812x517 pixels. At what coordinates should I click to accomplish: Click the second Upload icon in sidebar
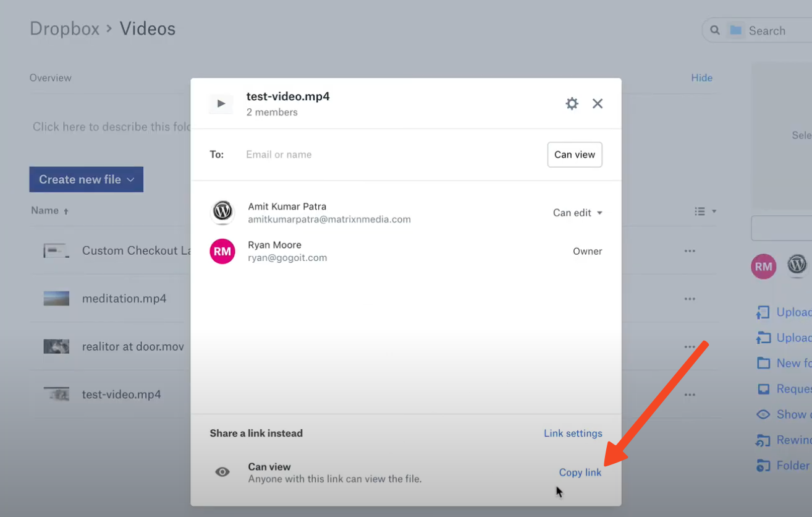point(763,338)
